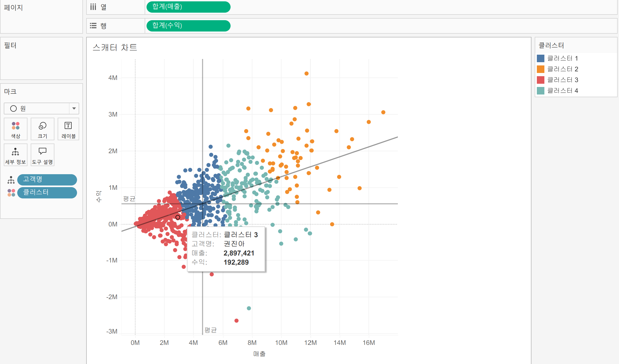Open the 합계(매출) pill menu

coord(188,7)
